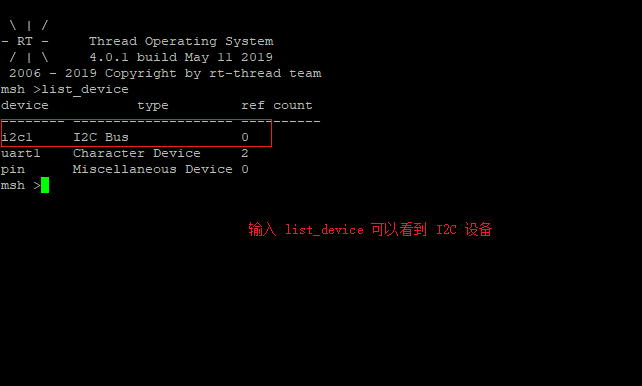642x386 pixels.
Task: Click the ref count 2 for uart1
Action: pyautogui.click(x=245, y=153)
